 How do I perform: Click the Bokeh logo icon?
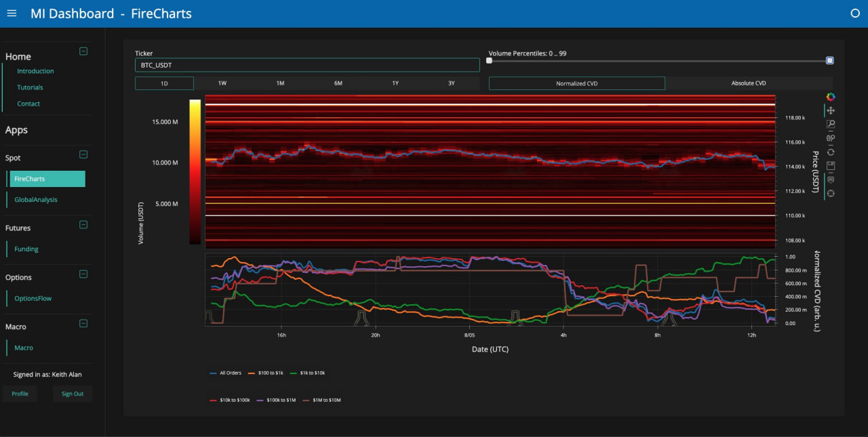[x=831, y=97]
